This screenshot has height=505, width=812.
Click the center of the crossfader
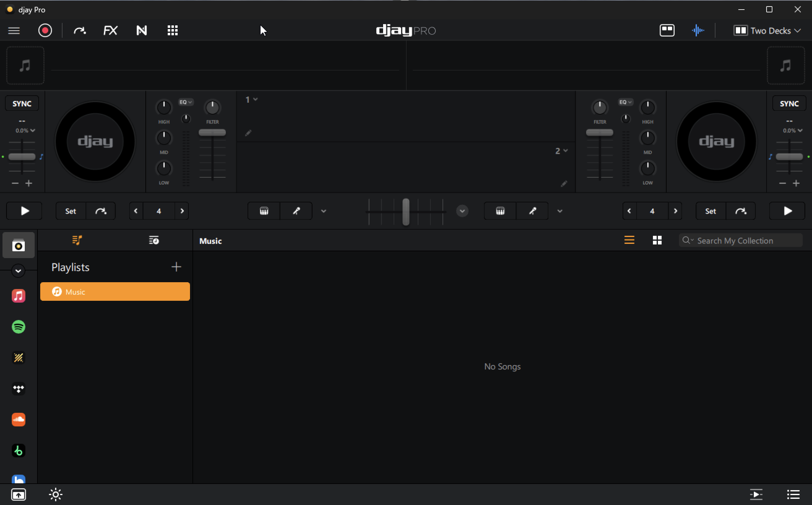point(405,212)
